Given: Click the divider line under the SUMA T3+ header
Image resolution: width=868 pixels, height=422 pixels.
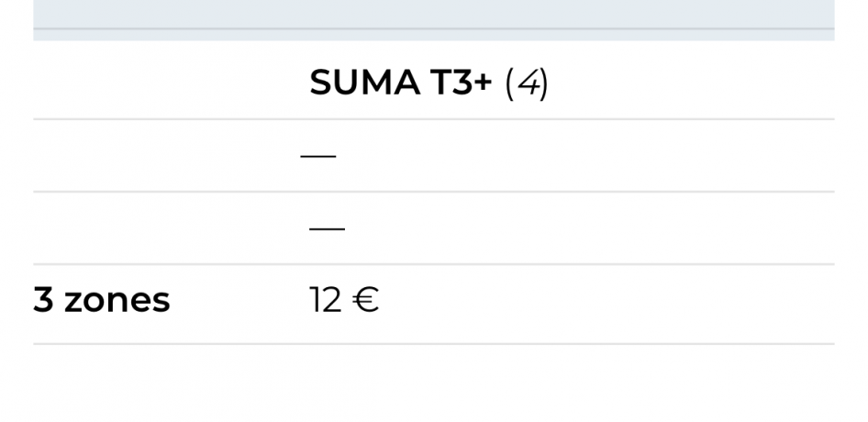Looking at the screenshot, I should pos(434,119).
